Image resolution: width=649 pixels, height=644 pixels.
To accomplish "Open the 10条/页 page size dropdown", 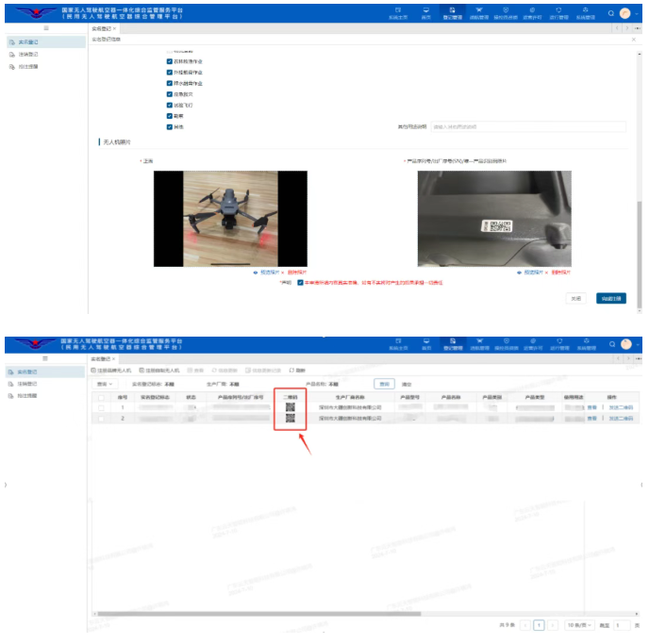I will (x=579, y=625).
